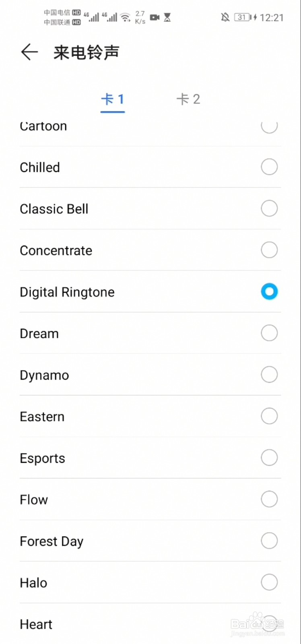Choose the Dynamo ringtone label
The image size is (301, 644).
pos(44,375)
